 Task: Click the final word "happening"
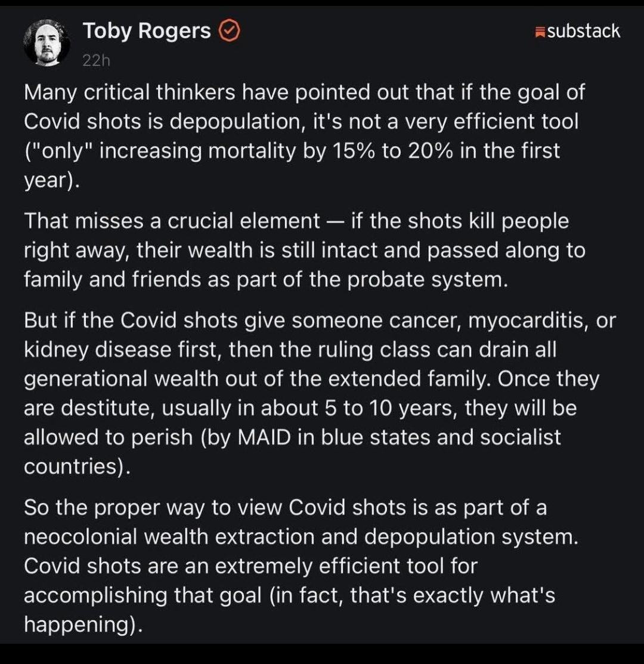79,624
